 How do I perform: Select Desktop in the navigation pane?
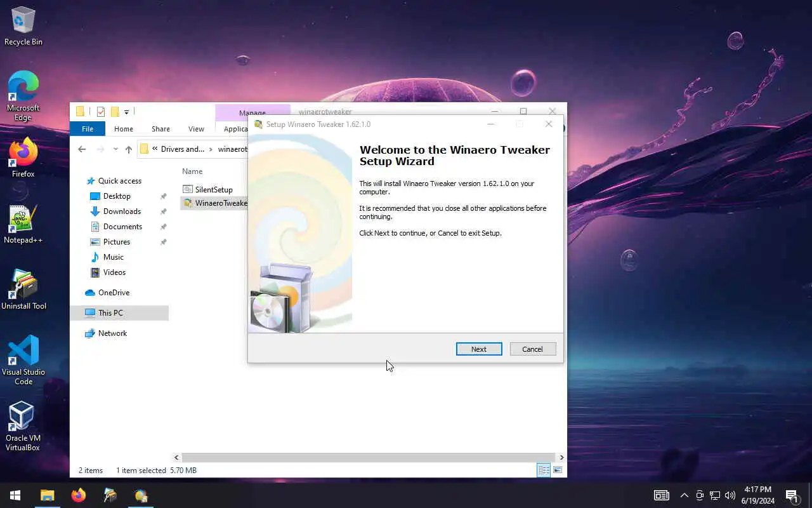(x=117, y=196)
